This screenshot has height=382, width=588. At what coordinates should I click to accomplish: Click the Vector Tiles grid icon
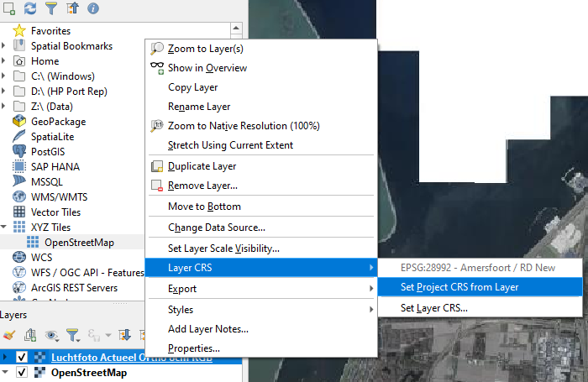(19, 212)
